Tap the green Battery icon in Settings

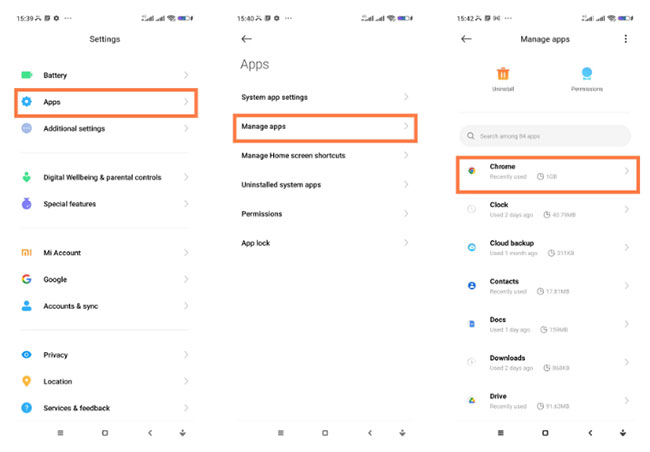pos(27,75)
